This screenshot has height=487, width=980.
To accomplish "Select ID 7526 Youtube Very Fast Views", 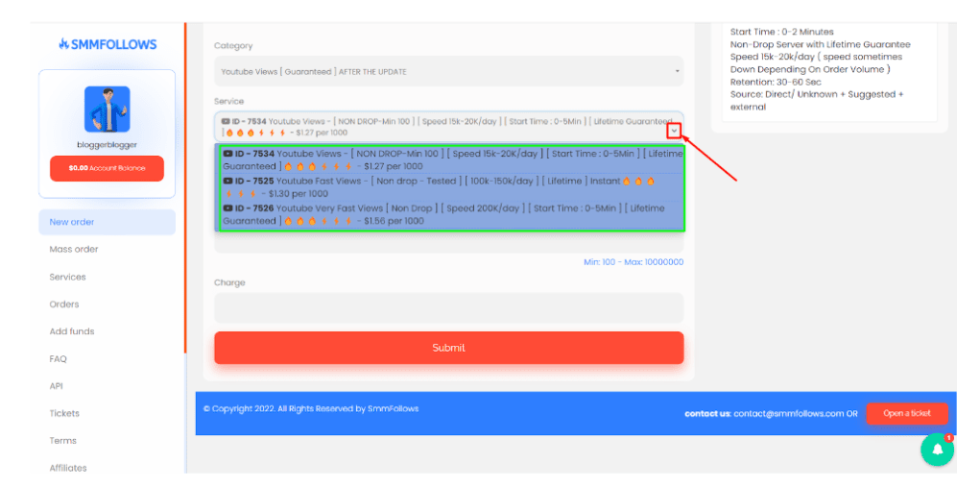I will 449,214.
